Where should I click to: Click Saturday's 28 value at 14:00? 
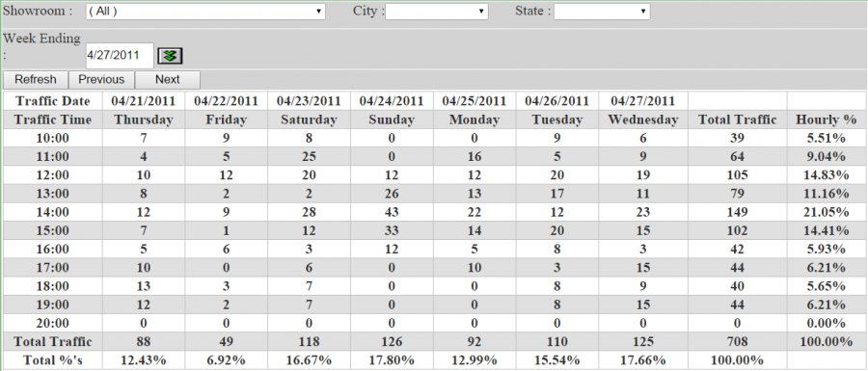tap(309, 212)
